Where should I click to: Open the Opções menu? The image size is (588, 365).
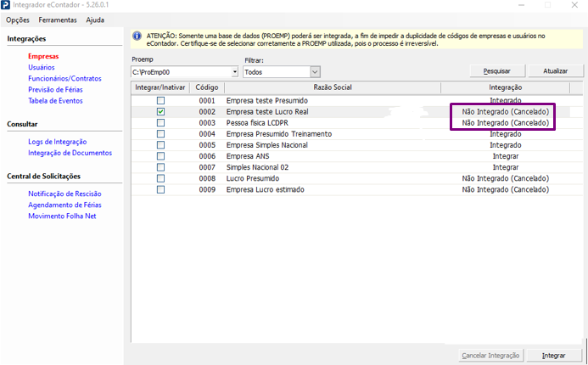pos(18,20)
